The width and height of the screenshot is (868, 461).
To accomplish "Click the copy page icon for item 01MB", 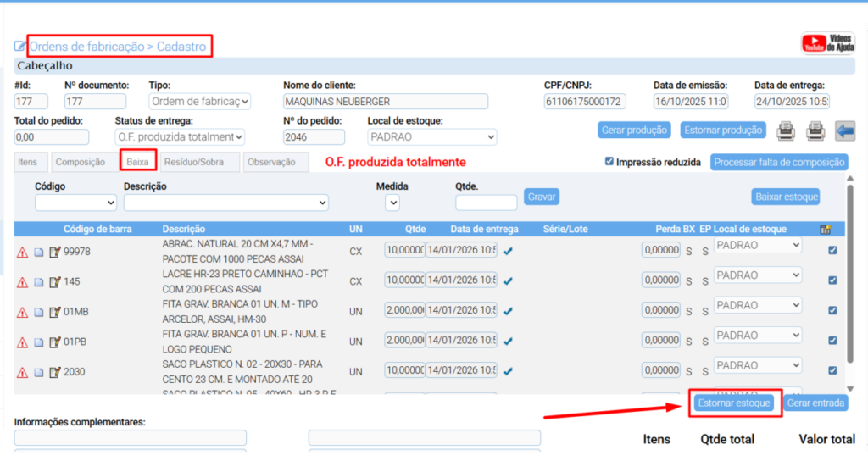I will (39, 312).
